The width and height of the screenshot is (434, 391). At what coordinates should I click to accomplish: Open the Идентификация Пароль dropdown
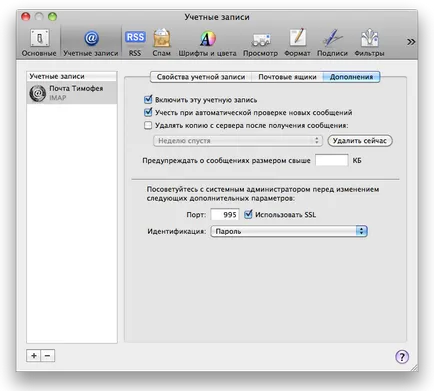(289, 231)
